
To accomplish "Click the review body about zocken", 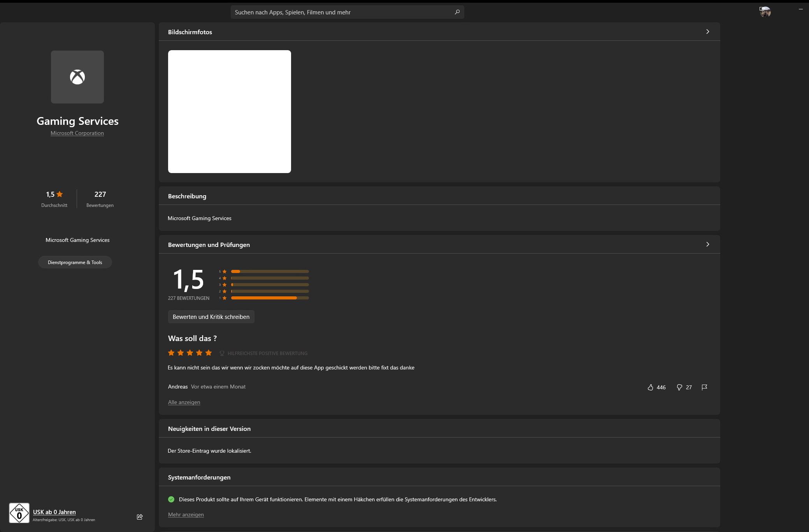I will [291, 367].
